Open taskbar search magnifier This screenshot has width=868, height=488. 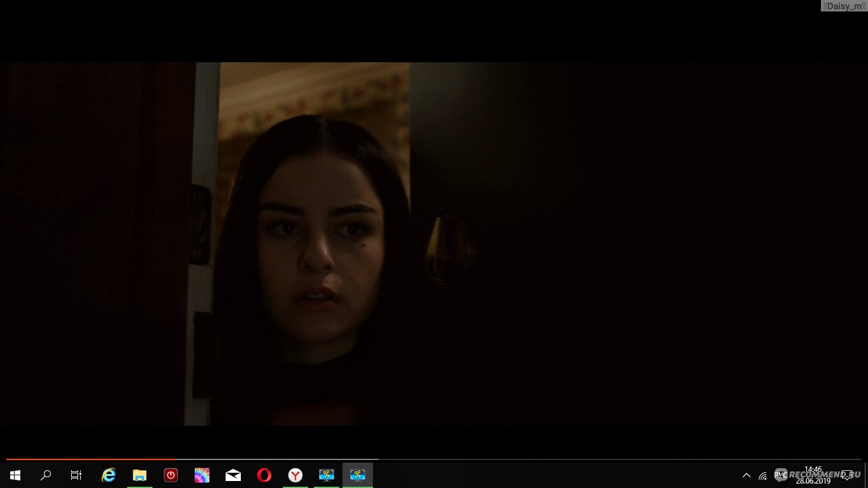(46, 475)
